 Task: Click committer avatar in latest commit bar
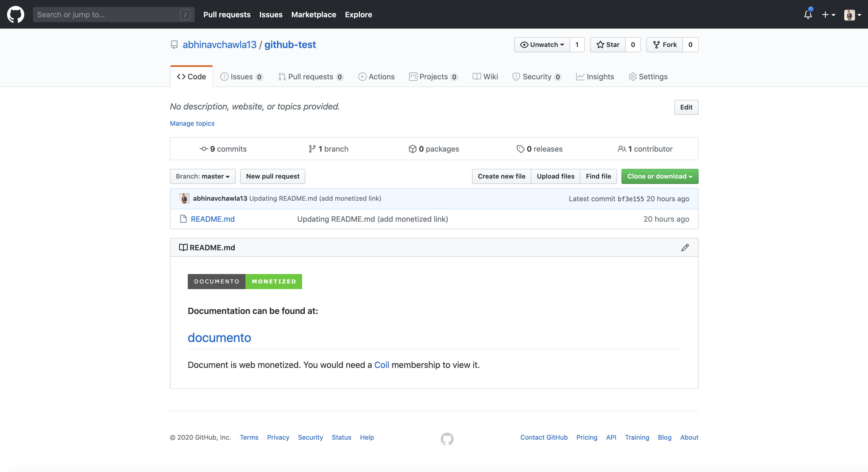(184, 199)
